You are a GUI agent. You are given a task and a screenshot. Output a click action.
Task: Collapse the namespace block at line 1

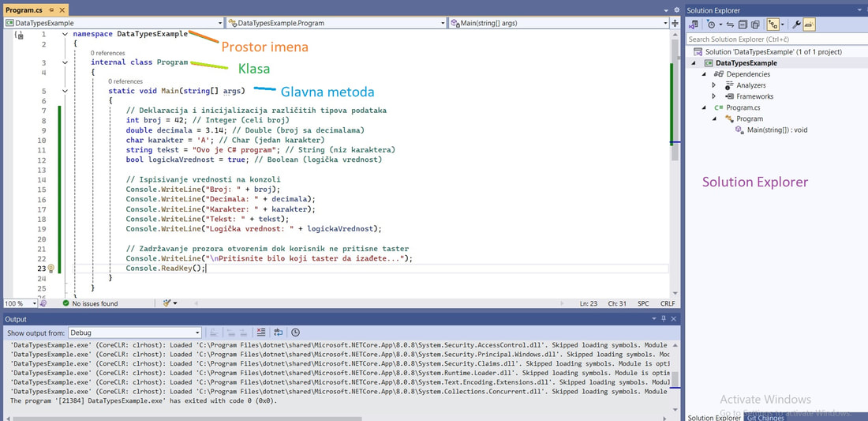click(65, 34)
